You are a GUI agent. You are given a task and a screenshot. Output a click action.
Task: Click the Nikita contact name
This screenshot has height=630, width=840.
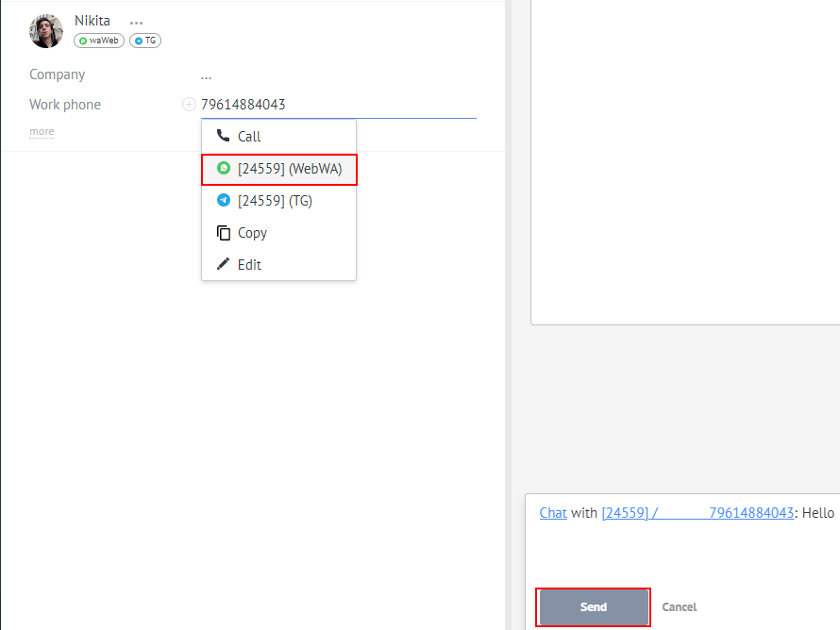point(92,21)
